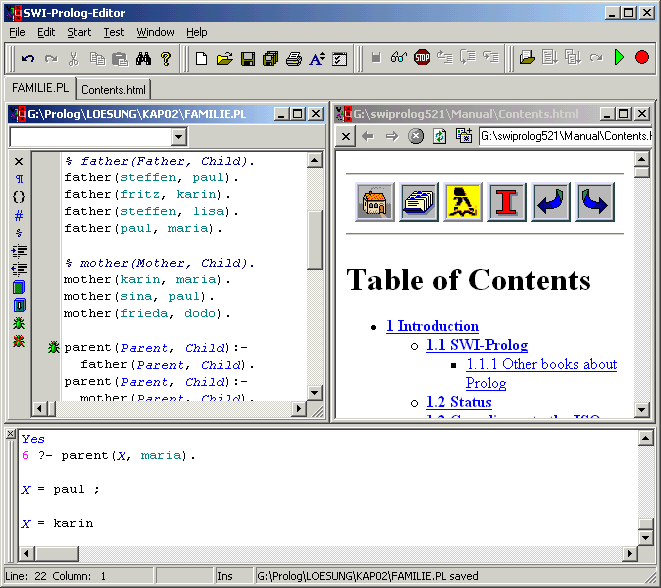Click the browser address field showing Contents path

click(x=566, y=136)
